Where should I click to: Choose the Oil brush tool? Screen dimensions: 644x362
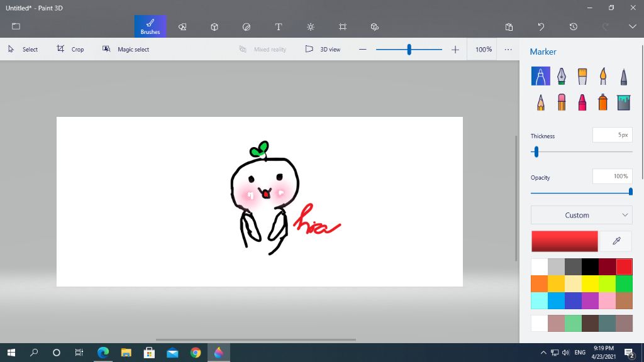[x=582, y=76]
